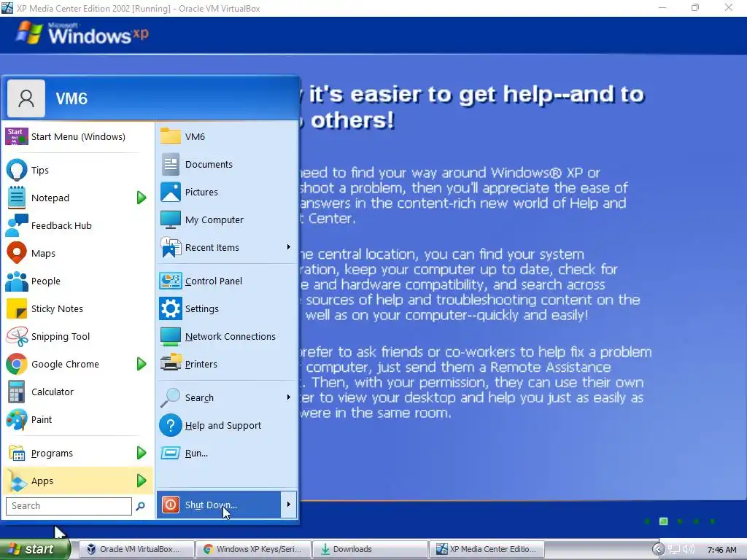Image resolution: width=747 pixels, height=560 pixels.
Task: Select the highlighted square setup progress indicator
Action: coord(663,521)
